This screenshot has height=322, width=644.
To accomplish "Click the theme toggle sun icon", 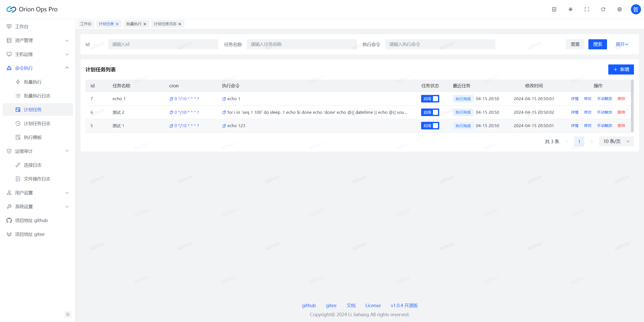I will point(570,9).
